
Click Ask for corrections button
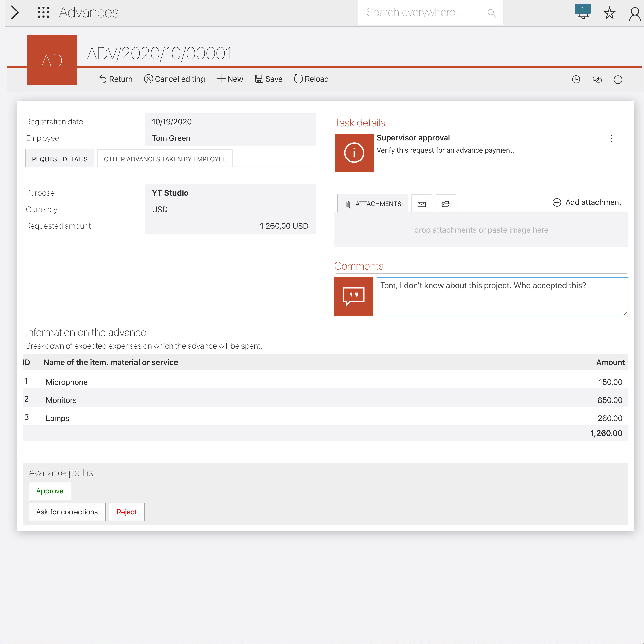67,512
